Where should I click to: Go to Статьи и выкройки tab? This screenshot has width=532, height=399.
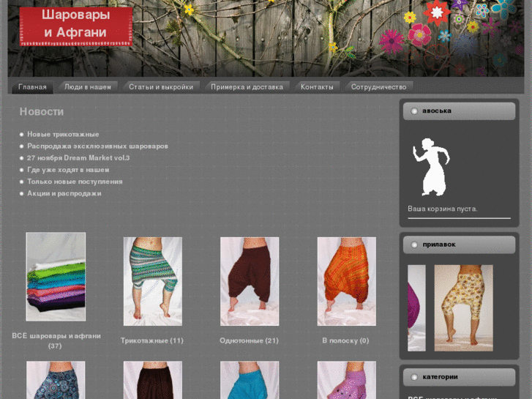click(161, 87)
